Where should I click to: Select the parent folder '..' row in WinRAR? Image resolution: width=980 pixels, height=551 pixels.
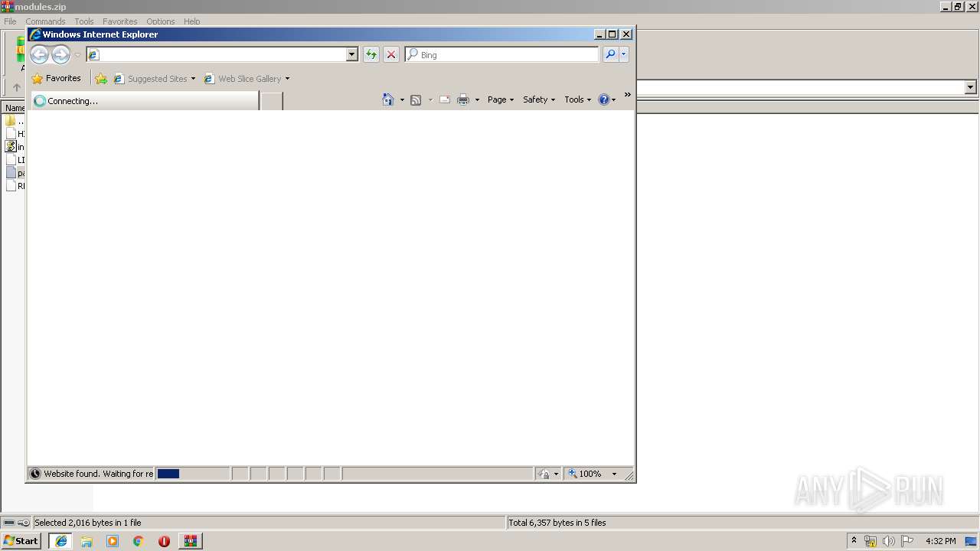15,121
